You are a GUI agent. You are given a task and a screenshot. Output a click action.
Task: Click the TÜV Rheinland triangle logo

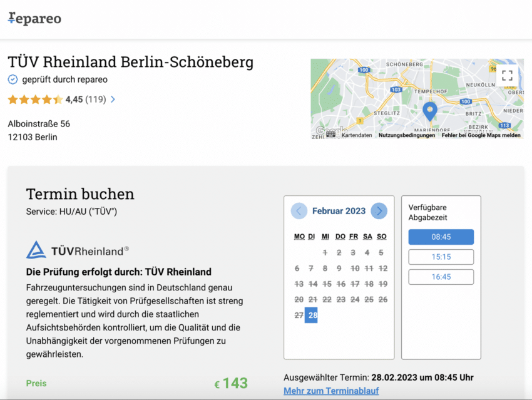[36, 250]
